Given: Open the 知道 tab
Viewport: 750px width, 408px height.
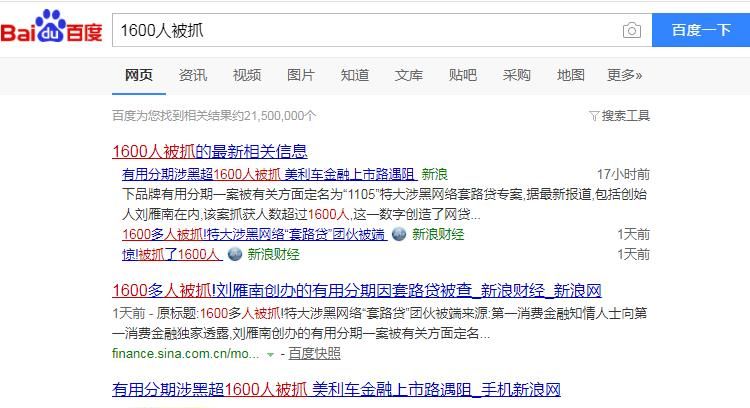Looking at the screenshot, I should click(355, 75).
